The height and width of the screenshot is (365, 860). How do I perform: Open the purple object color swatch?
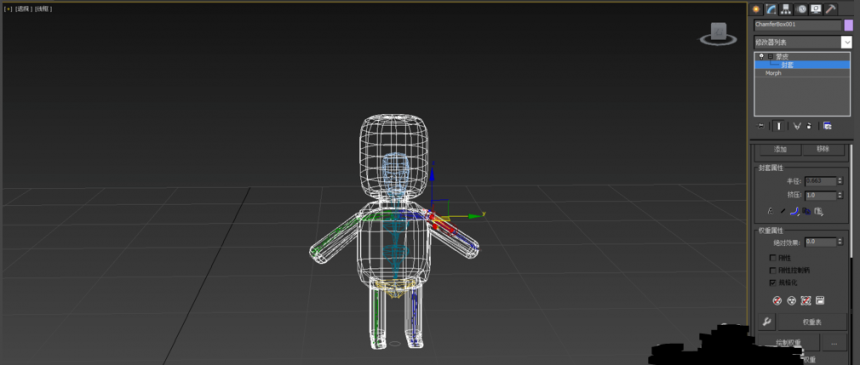click(848, 25)
